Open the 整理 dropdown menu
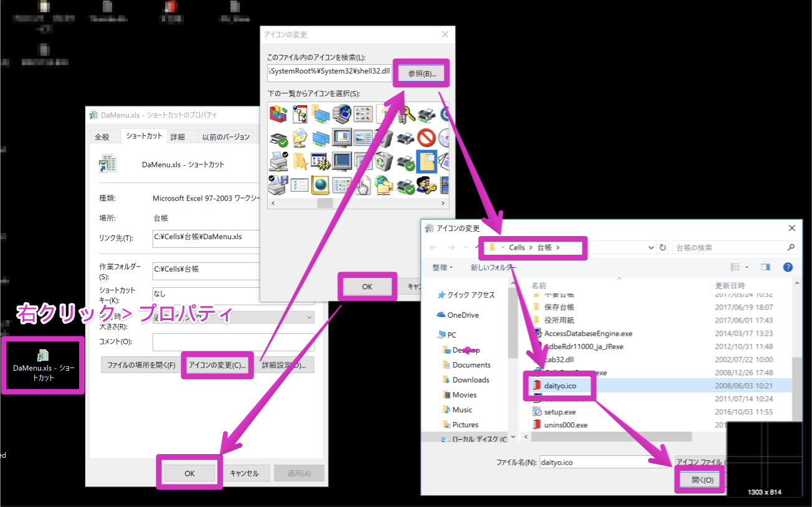The height and width of the screenshot is (507, 812). point(442,267)
